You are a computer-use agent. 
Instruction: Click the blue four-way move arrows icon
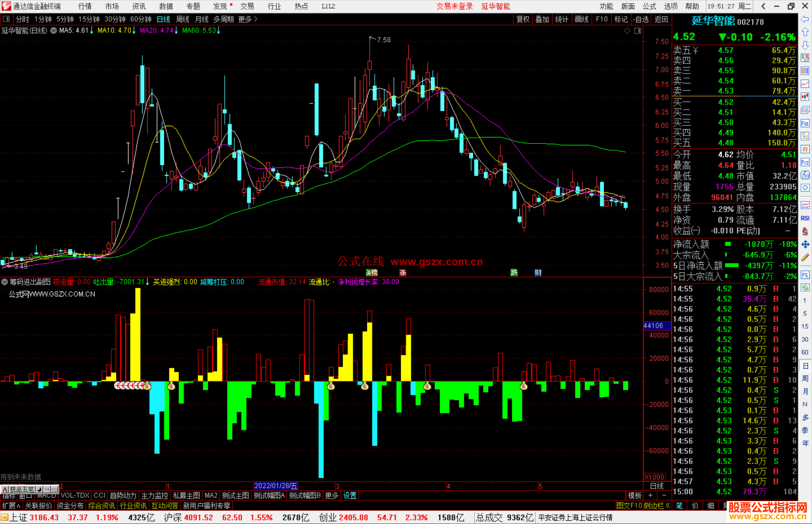(805, 245)
